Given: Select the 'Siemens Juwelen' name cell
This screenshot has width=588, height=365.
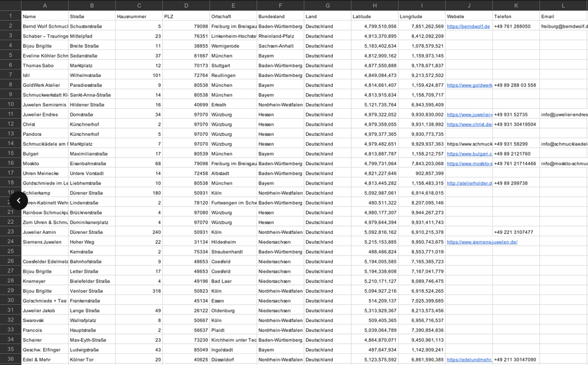Looking at the screenshot, I should (x=45, y=242).
